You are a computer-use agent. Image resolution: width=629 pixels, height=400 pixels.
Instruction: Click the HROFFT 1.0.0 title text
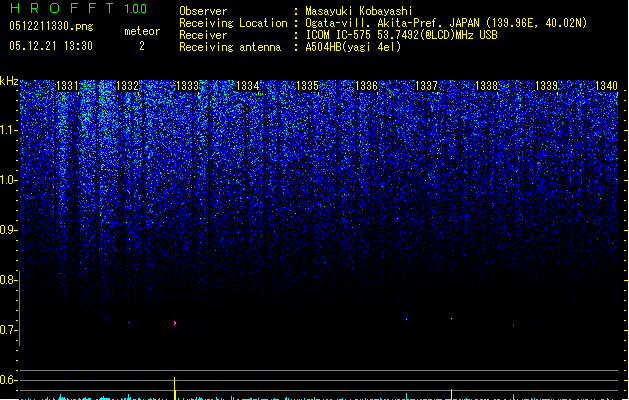[x=79, y=8]
